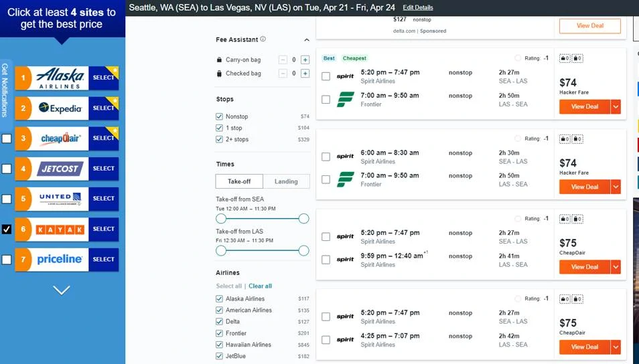
Task: Open the Get Notifications side tab
Action: click(5, 90)
